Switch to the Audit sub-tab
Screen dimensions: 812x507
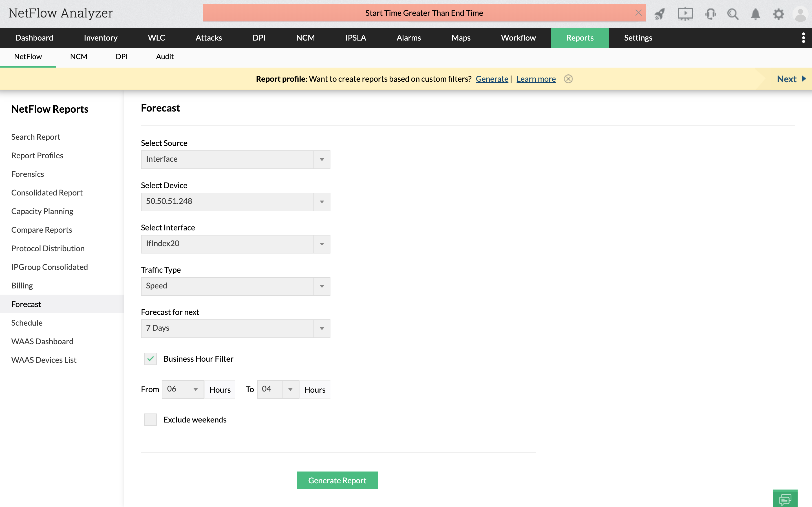164,57
